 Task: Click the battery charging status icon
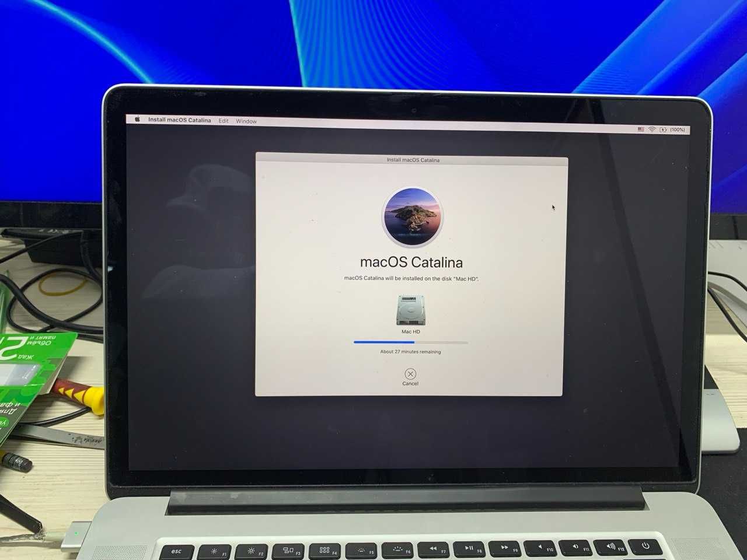(x=663, y=129)
